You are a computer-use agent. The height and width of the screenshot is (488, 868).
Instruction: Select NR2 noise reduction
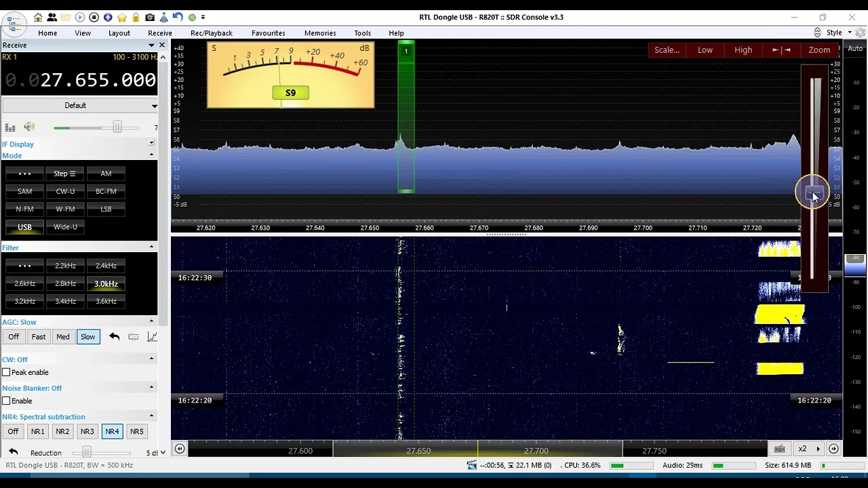[x=62, y=432]
